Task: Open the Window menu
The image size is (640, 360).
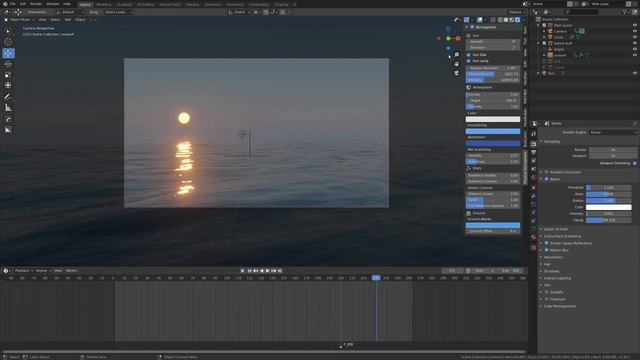Action: [53, 4]
